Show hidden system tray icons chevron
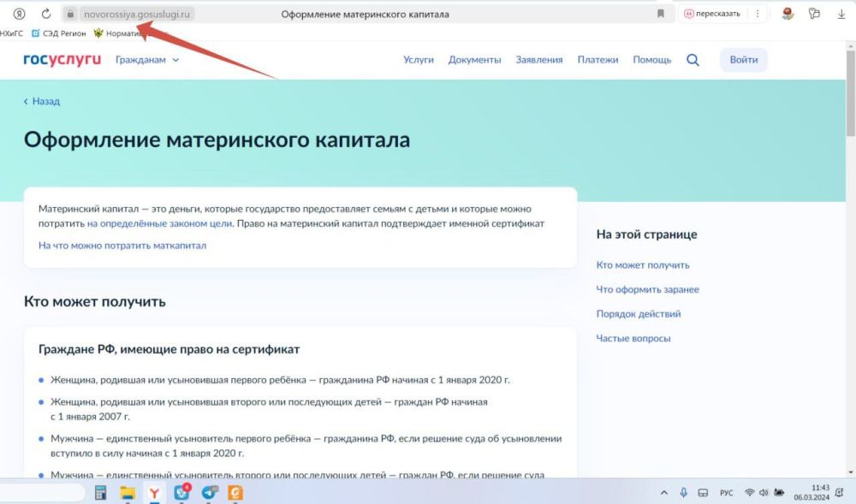 coord(664,492)
